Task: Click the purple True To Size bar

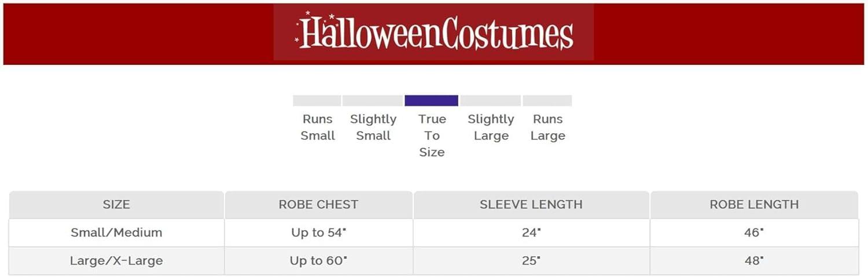Action: coord(431,101)
